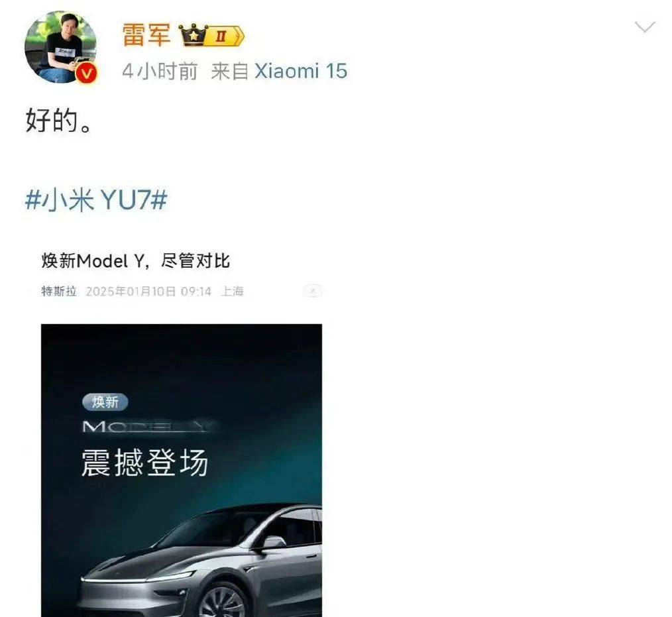The height and width of the screenshot is (617, 672).
Task: Expand the post options chevron
Action: click(x=645, y=27)
